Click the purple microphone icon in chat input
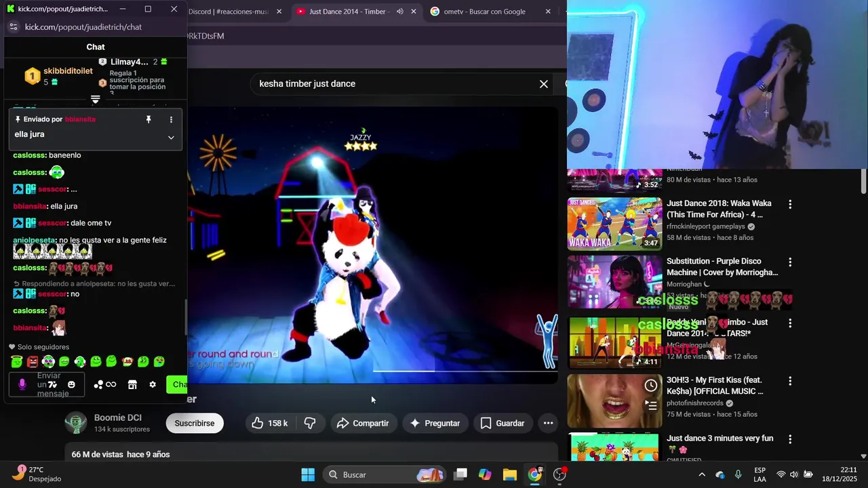This screenshot has height=488, width=868. [22, 384]
